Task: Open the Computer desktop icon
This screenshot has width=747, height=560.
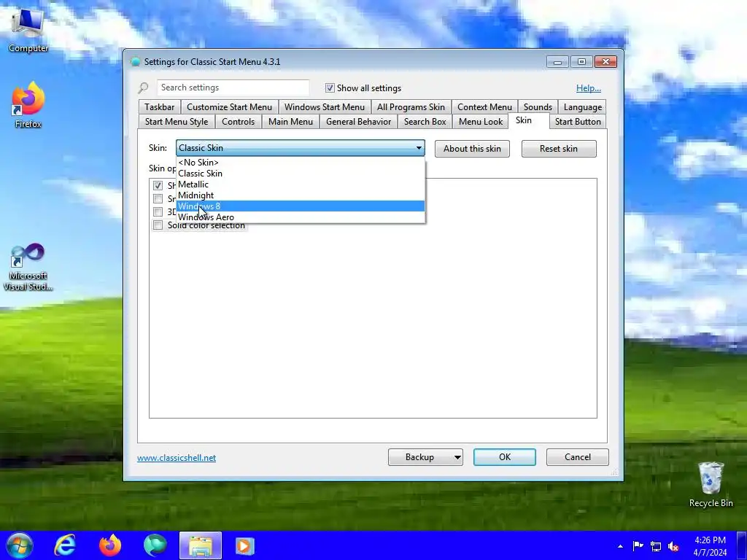Action: [x=28, y=31]
